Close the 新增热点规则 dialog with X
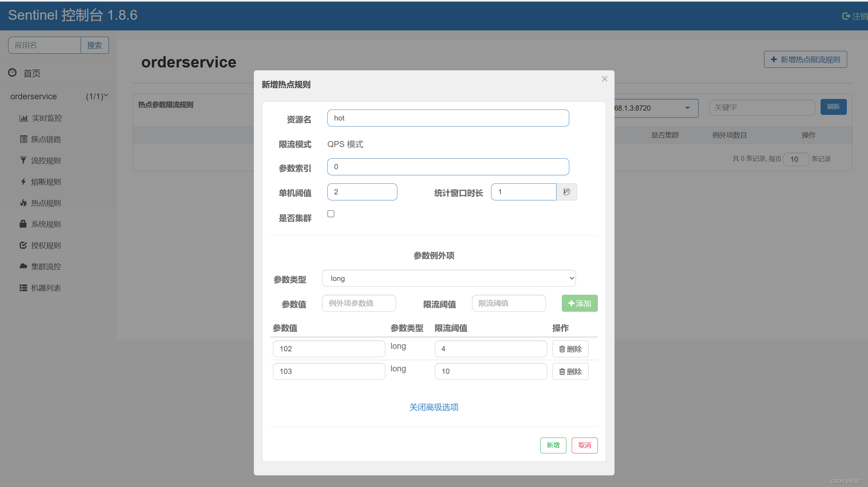Viewport: 868px width, 487px height. [605, 79]
